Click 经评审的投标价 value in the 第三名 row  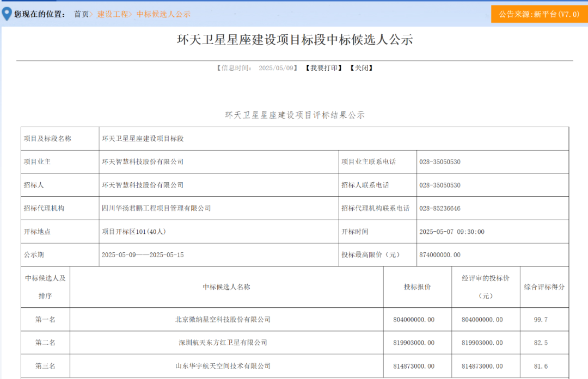[x=482, y=366]
